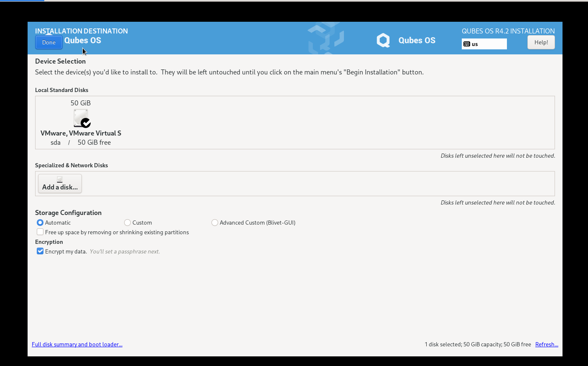
Task: Click the Qubes OS R4.2 Installation title
Action: pos(508,31)
